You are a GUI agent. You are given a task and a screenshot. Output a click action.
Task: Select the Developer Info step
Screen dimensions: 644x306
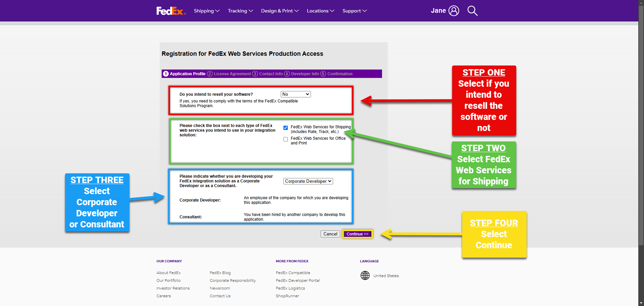point(302,74)
